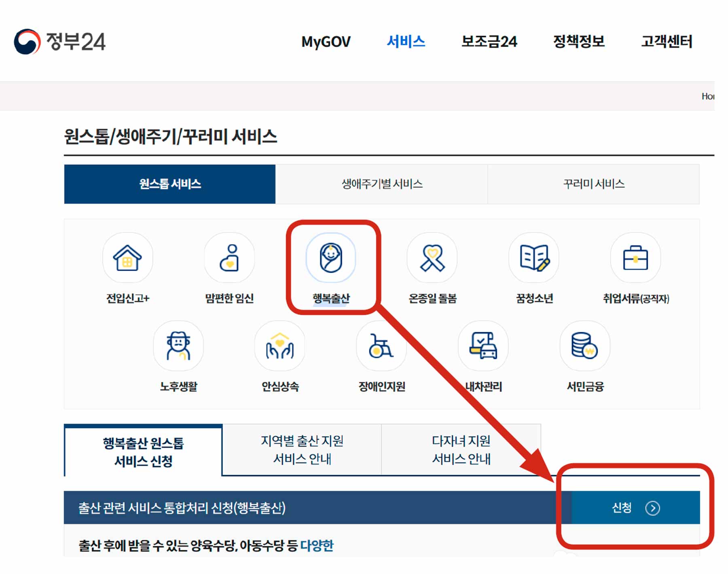Image resolution: width=728 pixels, height=574 pixels.
Task: Select the 노후생활 elderly person icon
Action: pyautogui.click(x=178, y=346)
